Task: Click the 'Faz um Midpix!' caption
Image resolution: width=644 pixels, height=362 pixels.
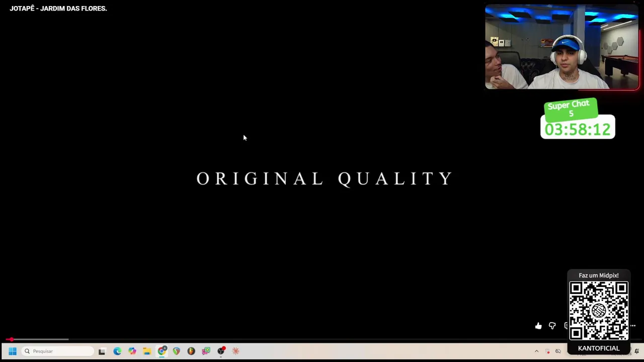Action: [599, 276]
